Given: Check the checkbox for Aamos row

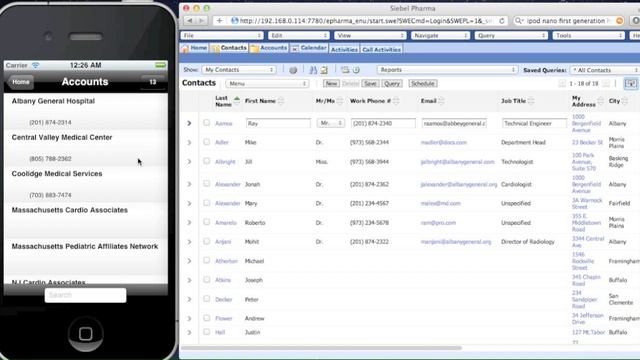Looking at the screenshot, I should click(207, 122).
